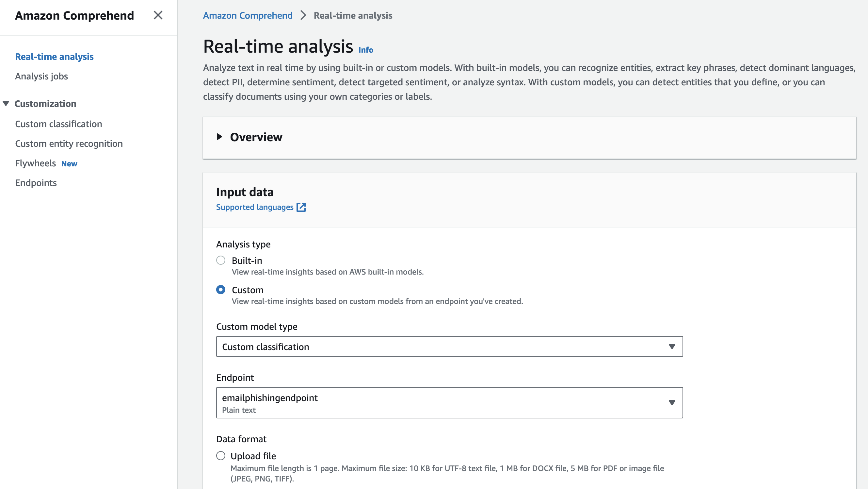Click the Amazon Comprehend breadcrumb link
868x489 pixels.
248,15
